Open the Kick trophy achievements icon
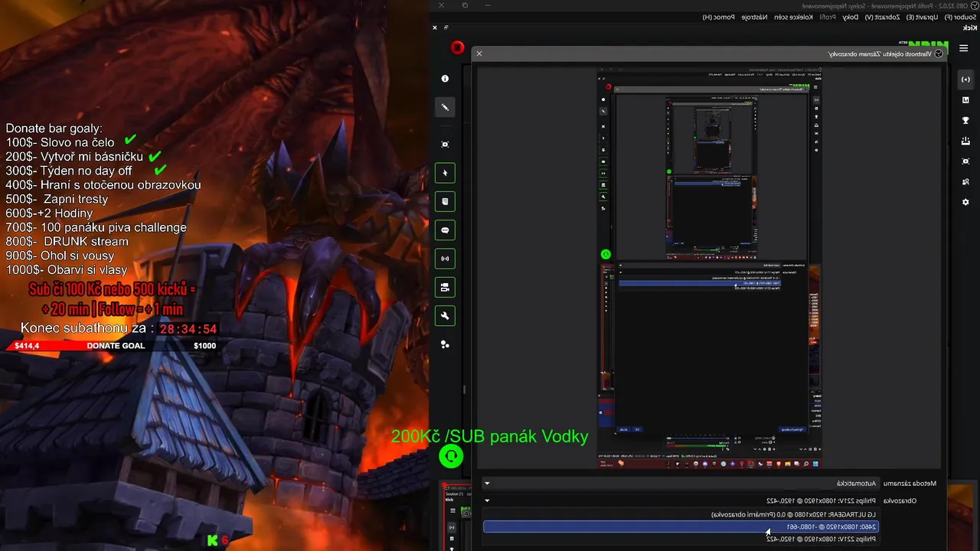Screen dimensions: 980x551 pos(965,120)
